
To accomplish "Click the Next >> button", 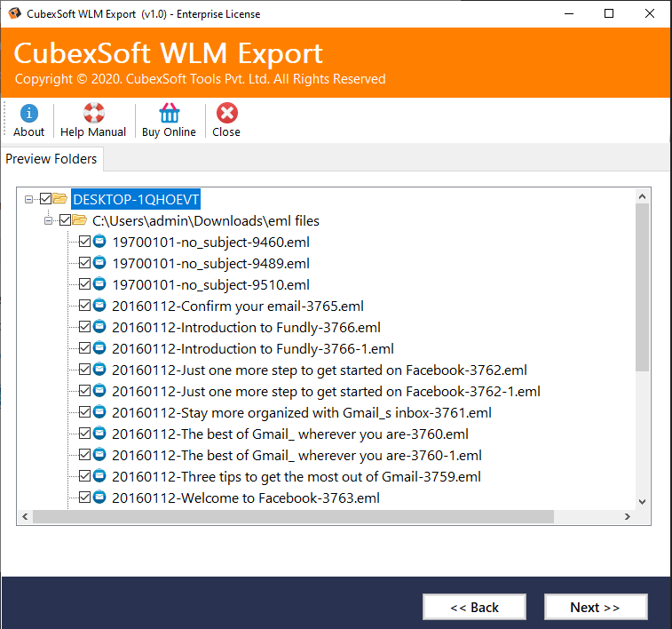I will (595, 607).
